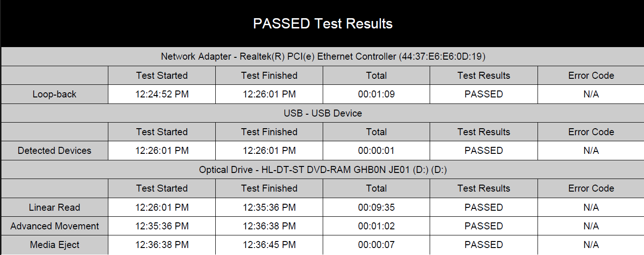644x255 pixels.
Task: Click the Advanced Movement row label
Action: tap(55, 226)
